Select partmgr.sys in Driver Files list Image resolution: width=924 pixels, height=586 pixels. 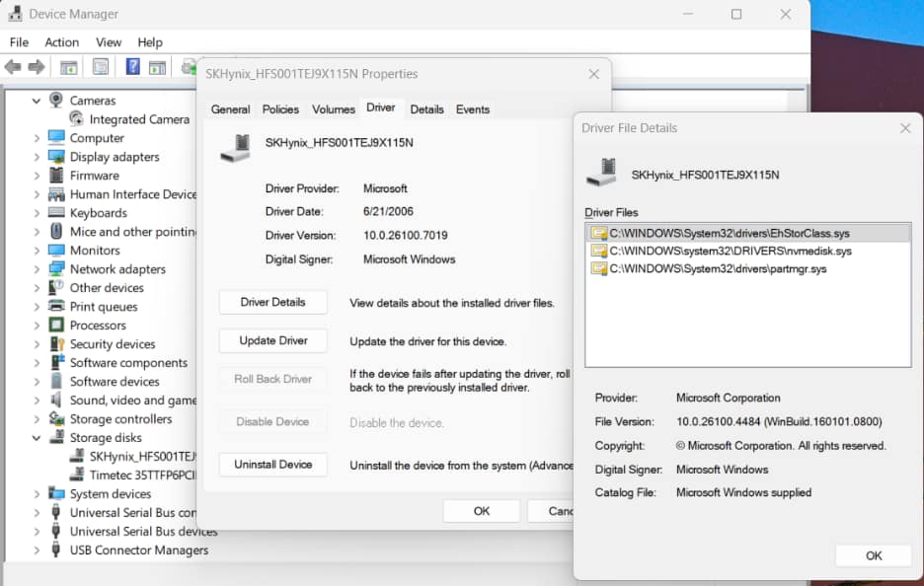tap(748, 268)
